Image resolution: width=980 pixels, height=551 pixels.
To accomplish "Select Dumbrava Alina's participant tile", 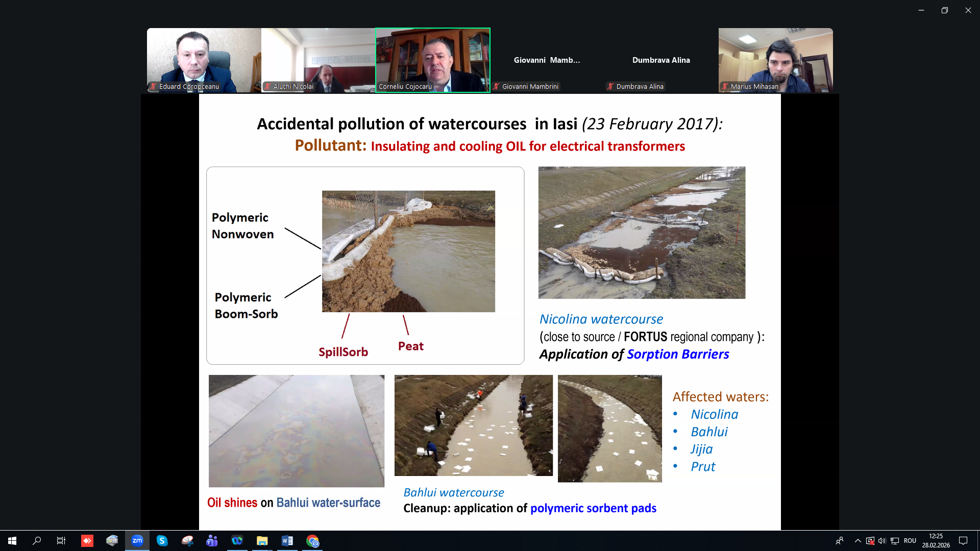I will pos(661,60).
